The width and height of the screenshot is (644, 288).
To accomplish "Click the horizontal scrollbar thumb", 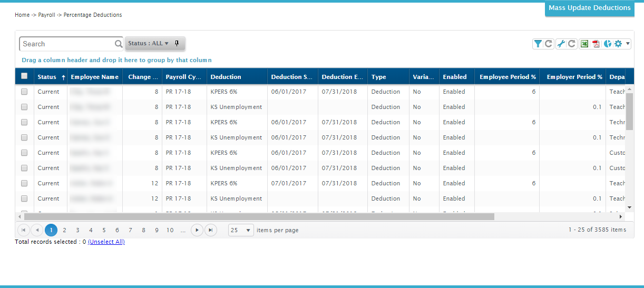I will click(259, 216).
